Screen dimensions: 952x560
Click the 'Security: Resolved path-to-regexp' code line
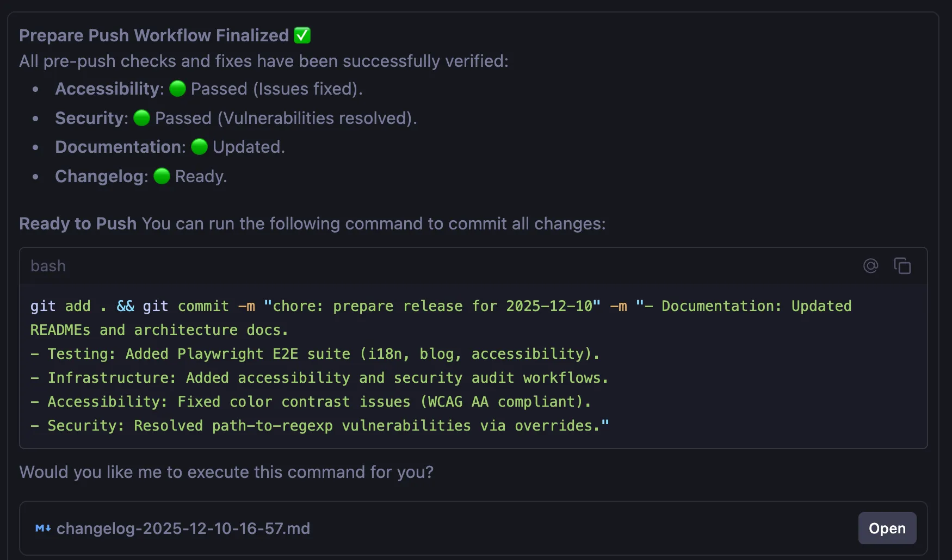321,426
